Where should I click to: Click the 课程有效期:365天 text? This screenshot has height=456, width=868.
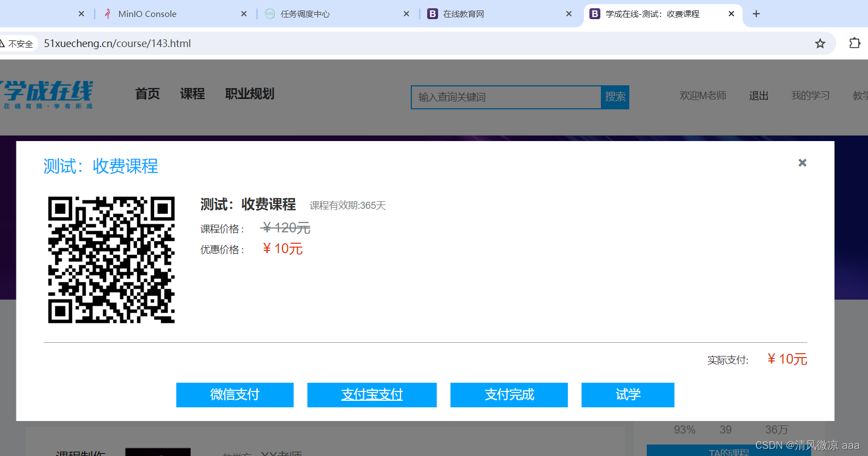348,206
